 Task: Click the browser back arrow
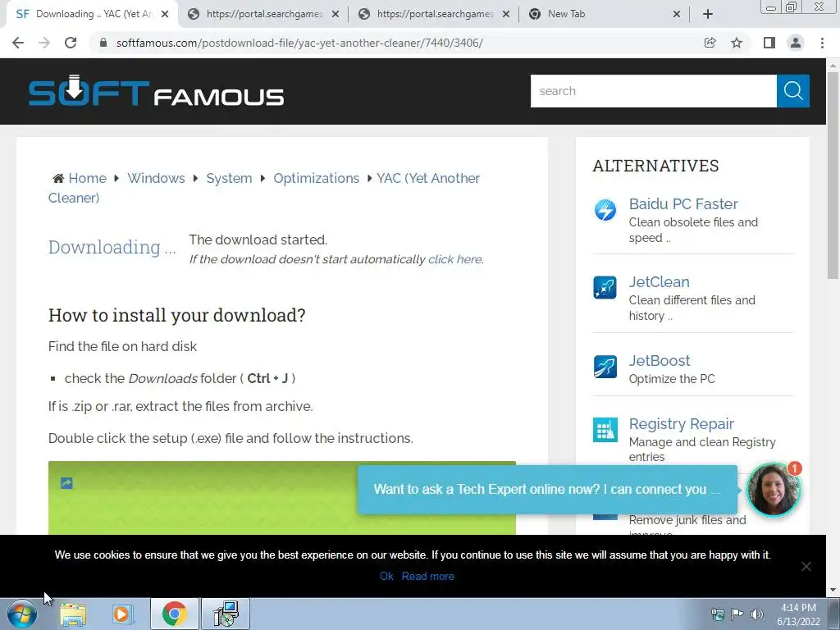click(18, 43)
